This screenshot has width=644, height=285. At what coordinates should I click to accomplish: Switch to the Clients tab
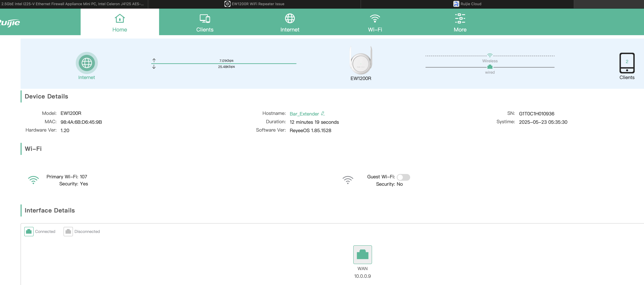click(x=205, y=22)
